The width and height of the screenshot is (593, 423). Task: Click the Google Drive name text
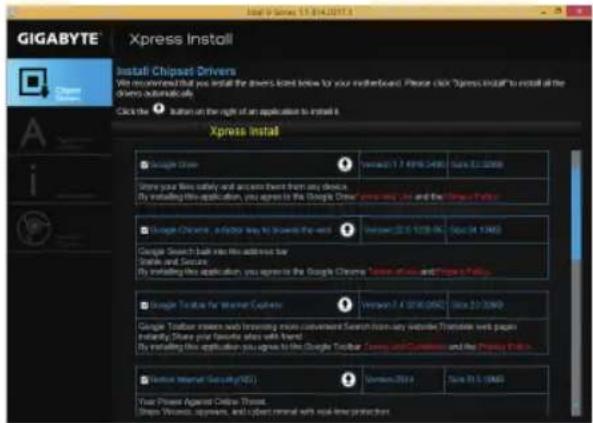(174, 165)
